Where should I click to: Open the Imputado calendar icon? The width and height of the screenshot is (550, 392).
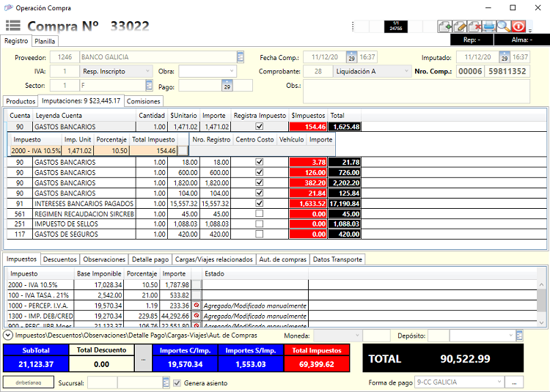pos(505,57)
